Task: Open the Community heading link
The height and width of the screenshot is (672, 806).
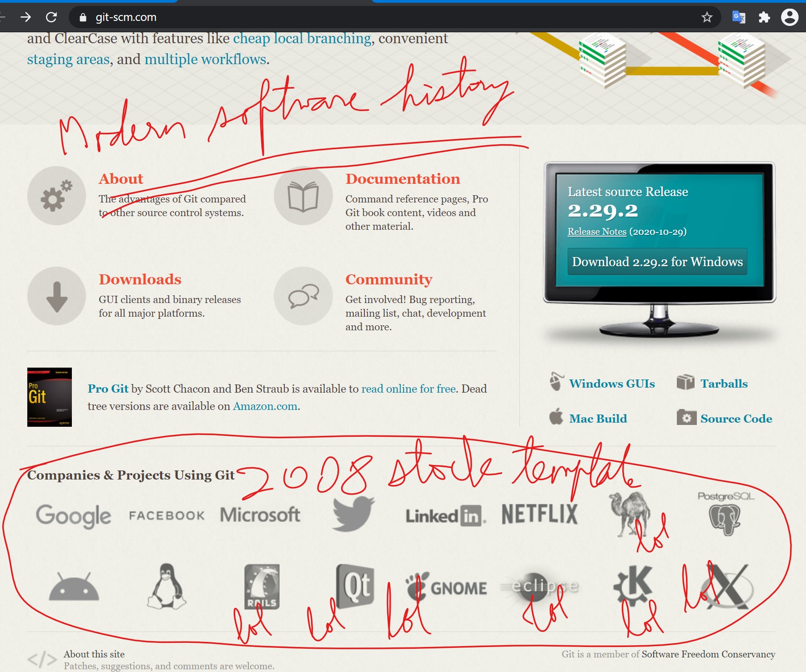Action: pyautogui.click(x=389, y=279)
